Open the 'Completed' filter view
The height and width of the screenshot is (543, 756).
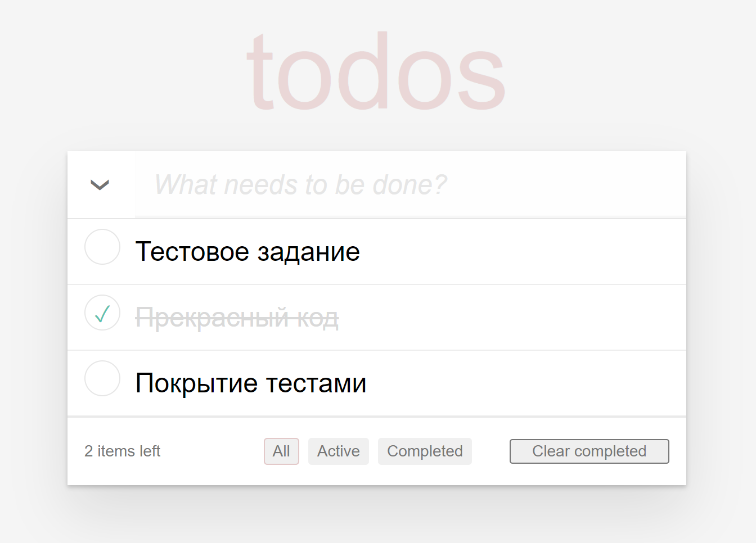pyautogui.click(x=425, y=451)
